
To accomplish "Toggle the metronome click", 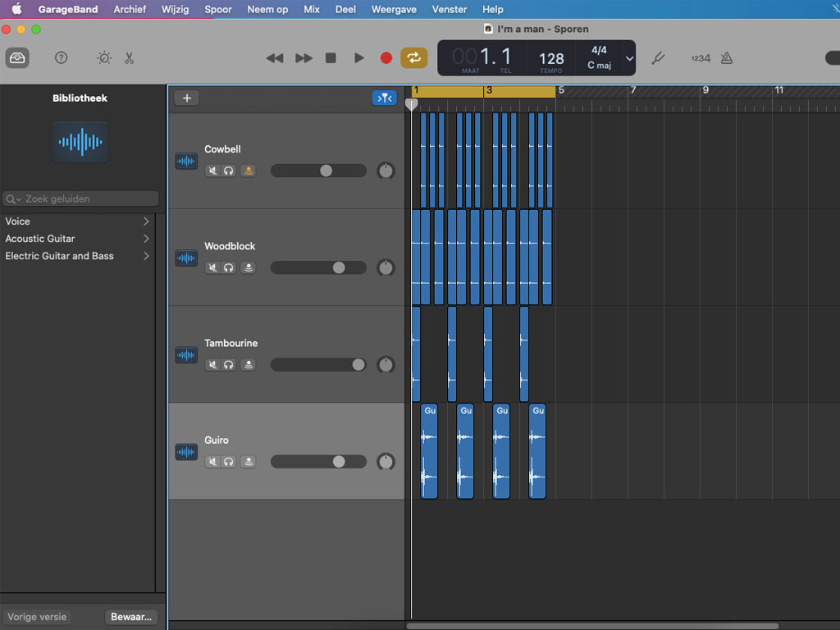I will (726, 58).
